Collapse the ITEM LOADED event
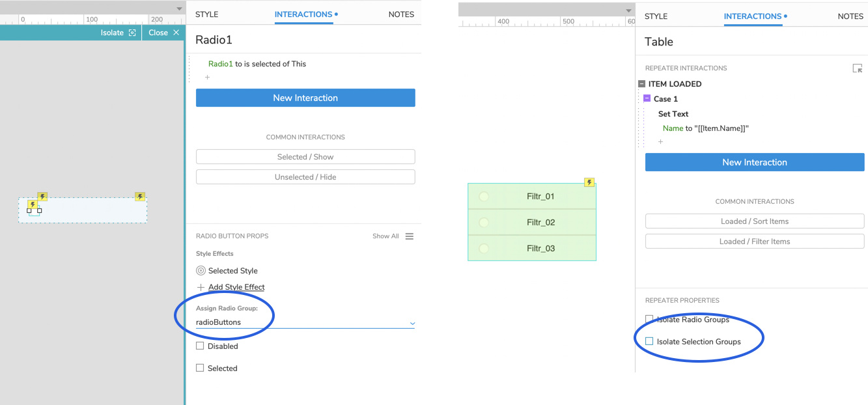This screenshot has height=405, width=868. (641, 84)
